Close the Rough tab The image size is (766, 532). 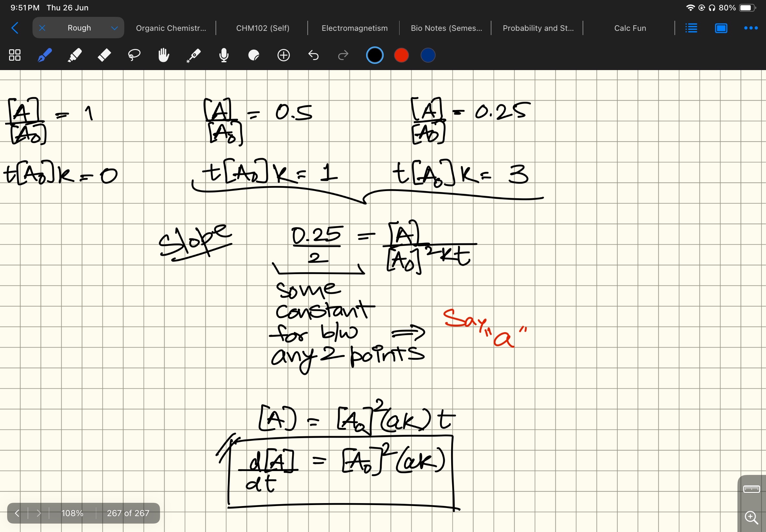pyautogui.click(x=42, y=28)
